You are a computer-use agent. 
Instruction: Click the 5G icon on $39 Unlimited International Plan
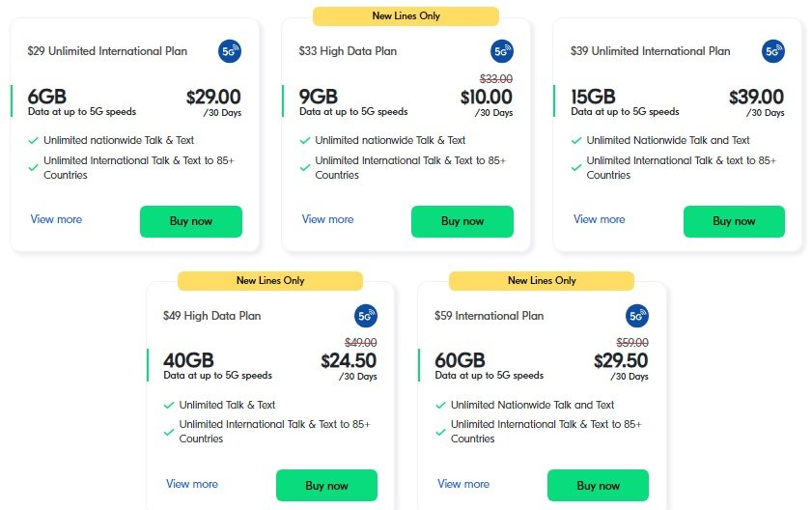point(772,51)
